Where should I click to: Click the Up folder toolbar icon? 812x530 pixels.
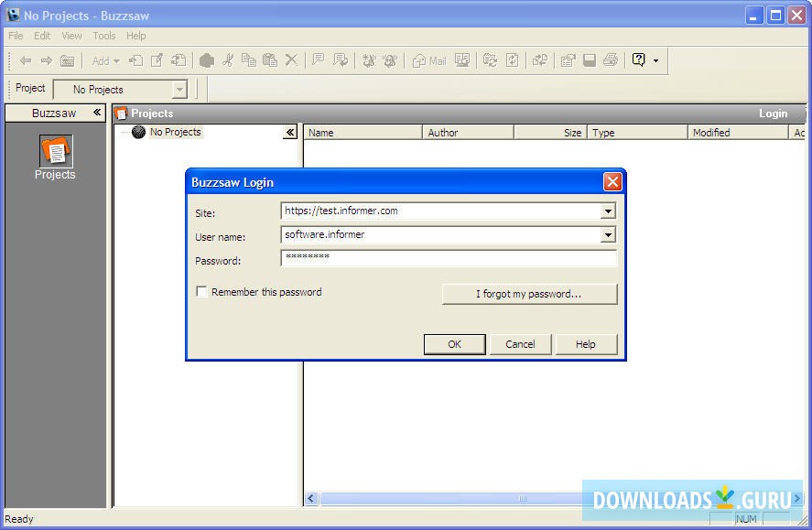(68, 60)
